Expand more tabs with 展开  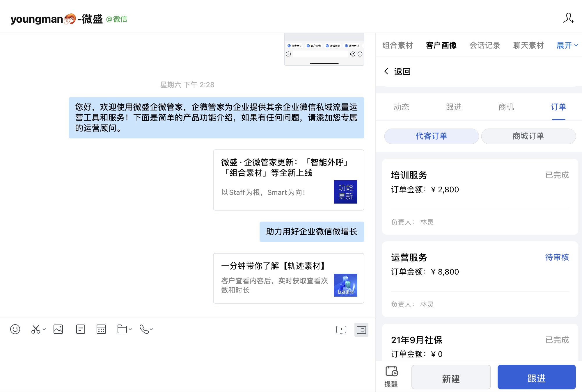click(x=567, y=45)
